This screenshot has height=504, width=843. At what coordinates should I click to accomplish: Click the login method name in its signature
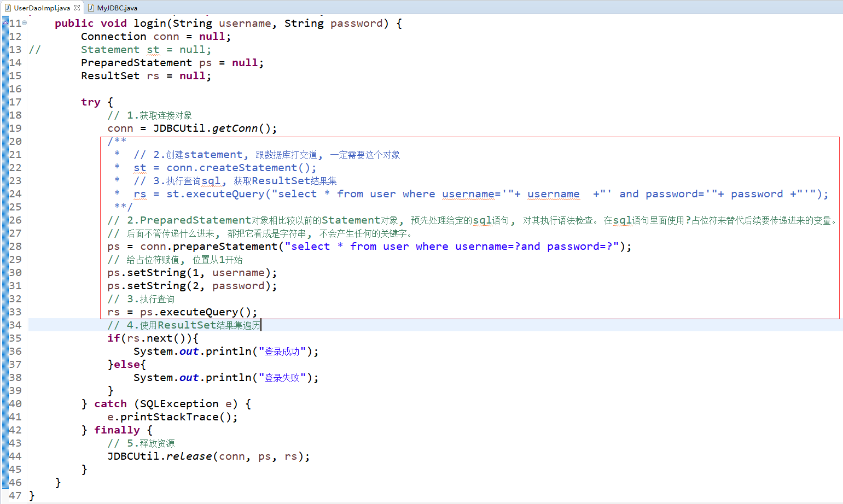[x=150, y=24]
